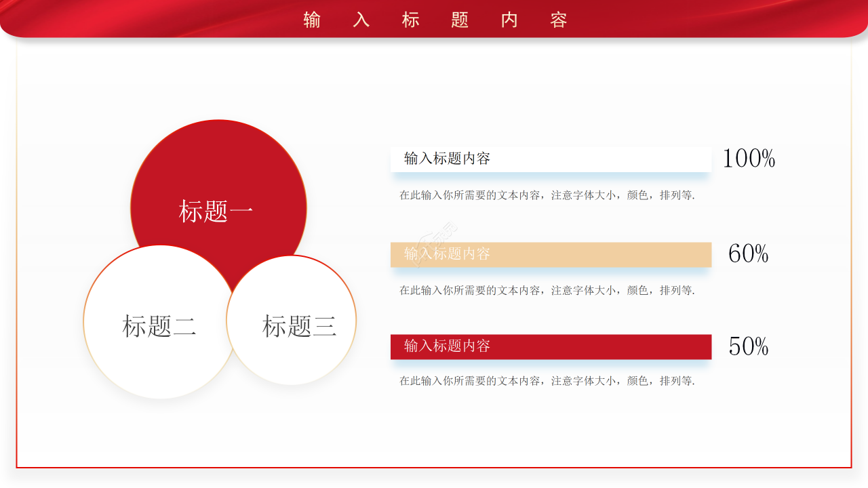Select the white circle labeled 标题二
The image size is (868, 488).
[161, 322]
